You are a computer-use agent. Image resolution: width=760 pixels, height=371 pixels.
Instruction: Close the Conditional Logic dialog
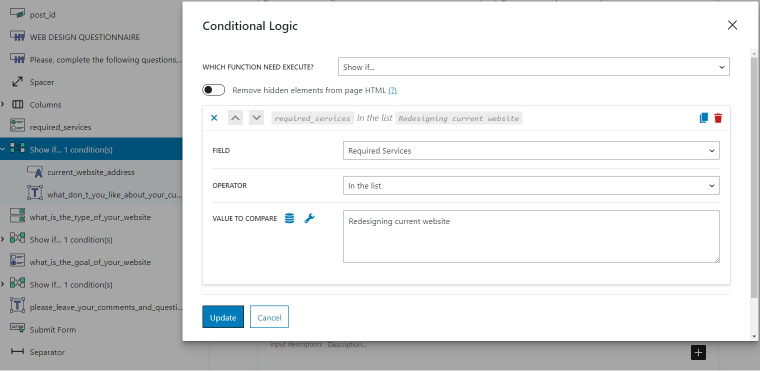[x=732, y=25]
